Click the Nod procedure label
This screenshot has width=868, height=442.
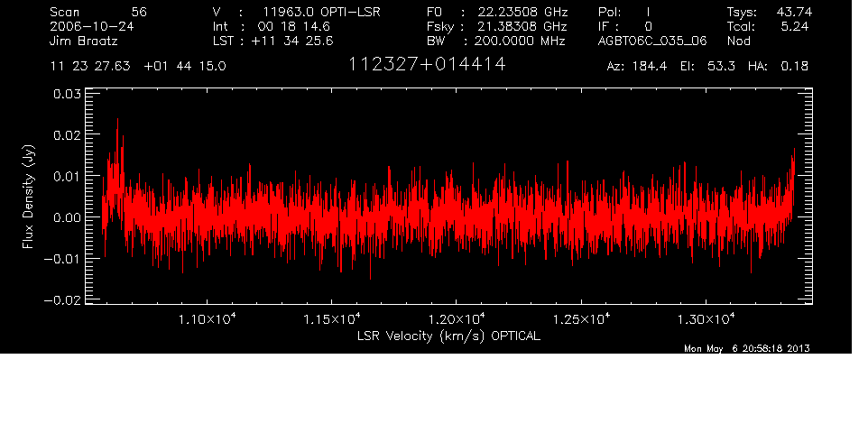pyautogui.click(x=739, y=41)
